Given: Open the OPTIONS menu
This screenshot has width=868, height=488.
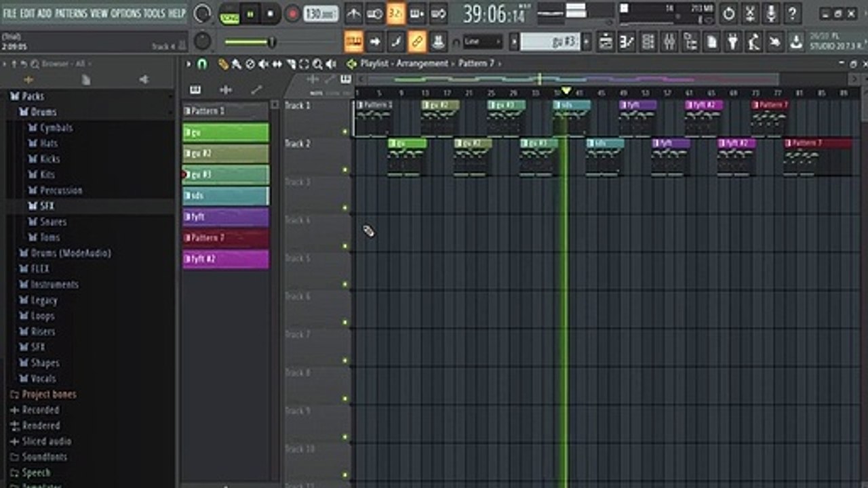Looking at the screenshot, I should click(126, 14).
